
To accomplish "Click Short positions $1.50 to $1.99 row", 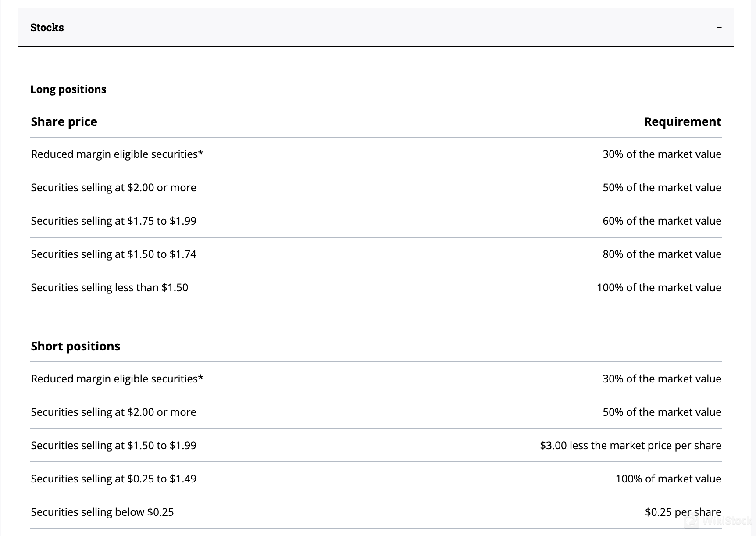I will [x=114, y=445].
